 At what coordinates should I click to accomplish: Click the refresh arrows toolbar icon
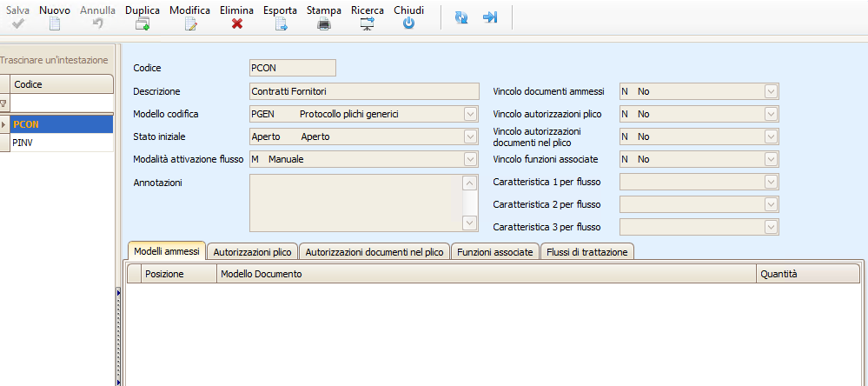462,17
